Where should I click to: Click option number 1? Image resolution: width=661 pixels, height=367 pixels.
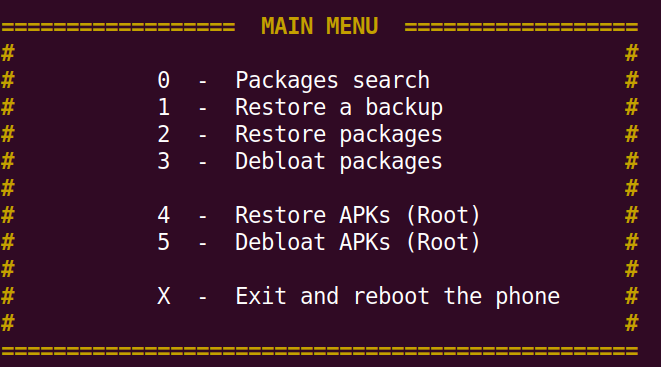coord(164,107)
